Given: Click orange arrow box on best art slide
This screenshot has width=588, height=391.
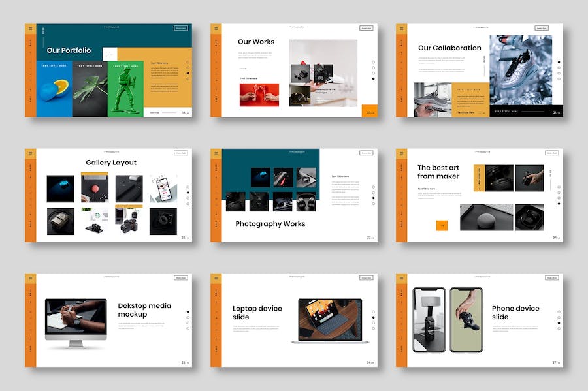Looking at the screenshot, I should [442, 225].
